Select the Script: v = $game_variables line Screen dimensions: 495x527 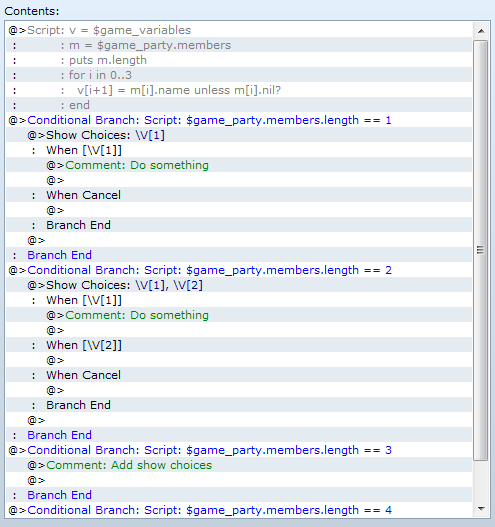[239, 30]
